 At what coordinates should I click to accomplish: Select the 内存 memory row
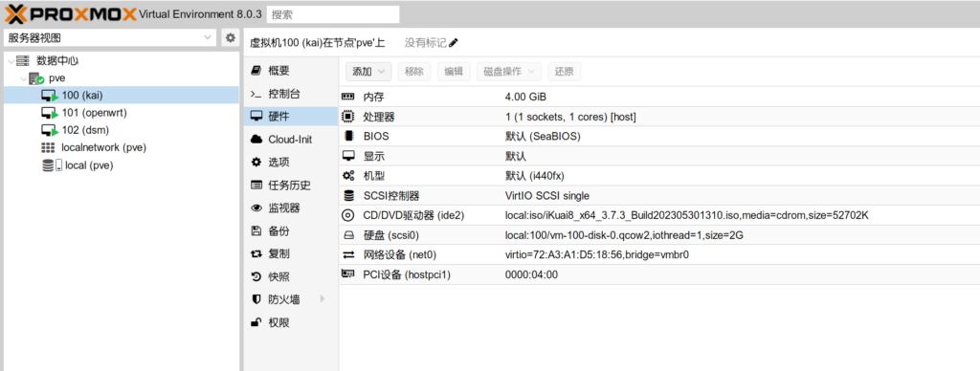point(659,97)
